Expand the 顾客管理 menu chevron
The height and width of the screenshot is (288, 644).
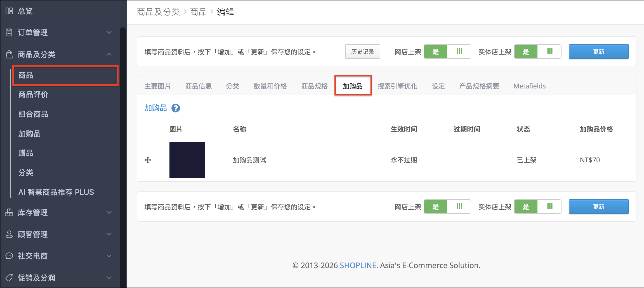point(109,234)
